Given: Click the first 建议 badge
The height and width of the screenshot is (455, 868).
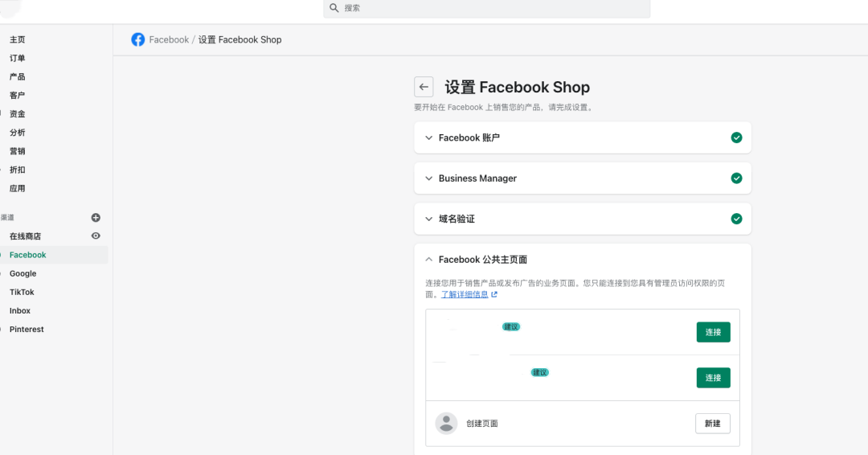Looking at the screenshot, I should click(511, 326).
